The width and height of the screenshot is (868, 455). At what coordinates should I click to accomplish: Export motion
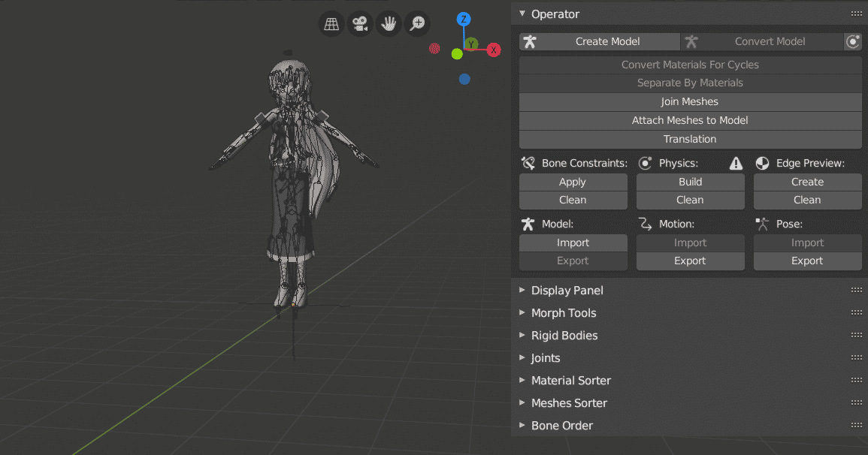click(691, 261)
